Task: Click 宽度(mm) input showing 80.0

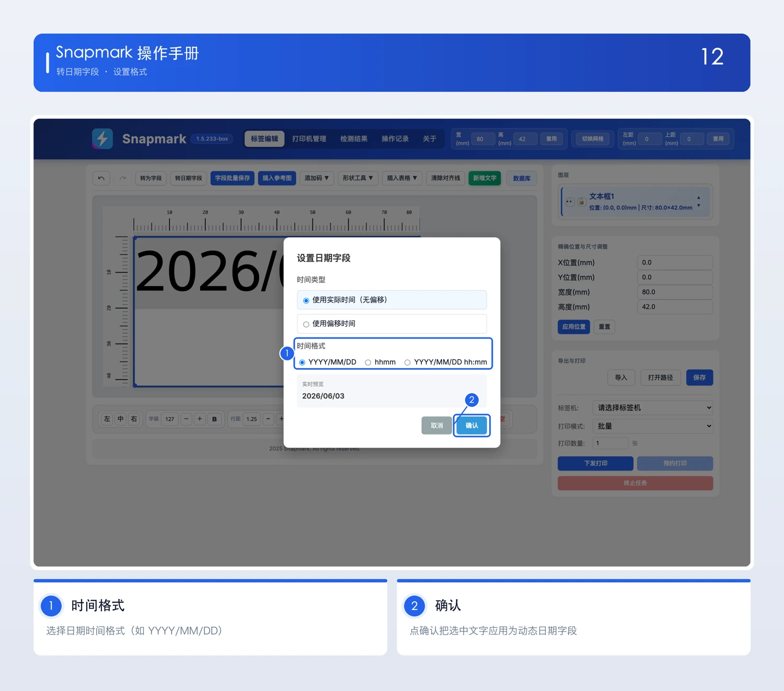Action: (x=675, y=292)
